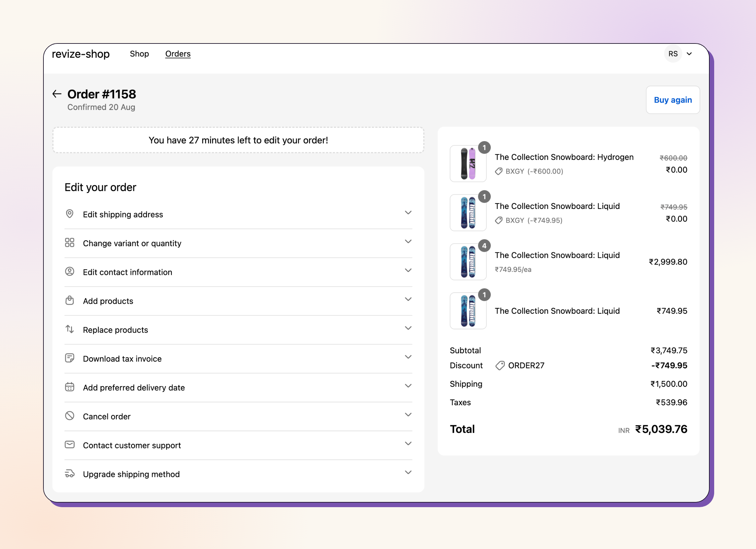756x549 pixels.
Task: Click the back arrow next to Order #1158
Action: point(57,94)
